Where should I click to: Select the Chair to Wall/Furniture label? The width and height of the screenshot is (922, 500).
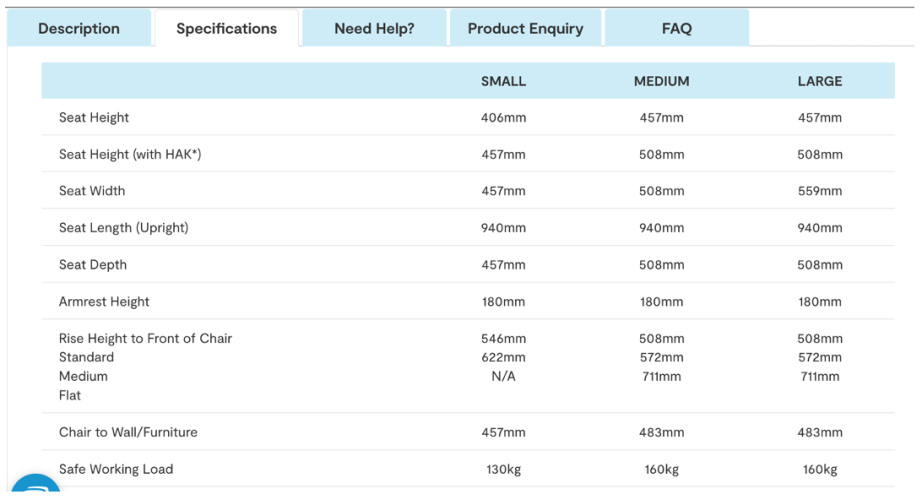128,432
